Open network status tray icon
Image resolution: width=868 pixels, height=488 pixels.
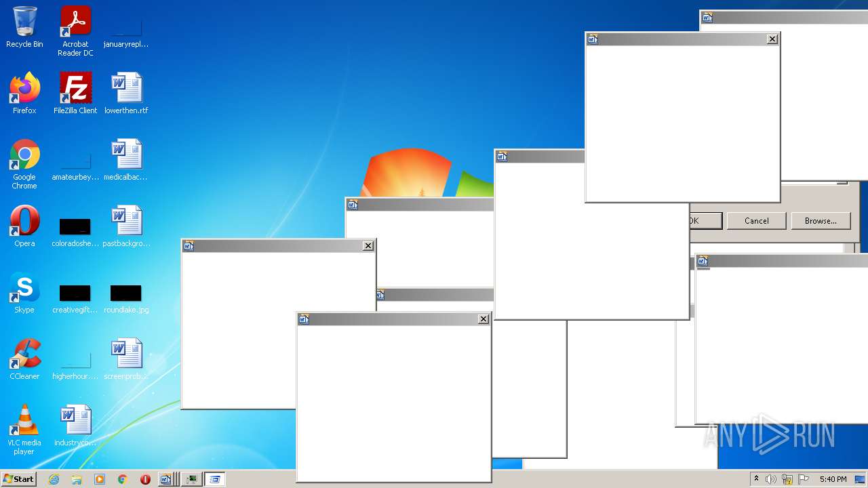click(x=787, y=479)
